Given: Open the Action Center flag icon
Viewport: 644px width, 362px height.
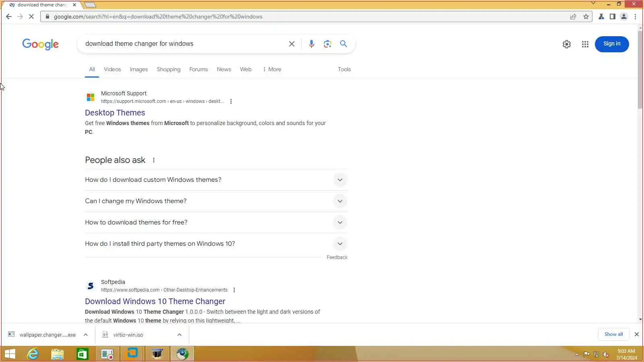Looking at the screenshot, I should [x=586, y=354].
